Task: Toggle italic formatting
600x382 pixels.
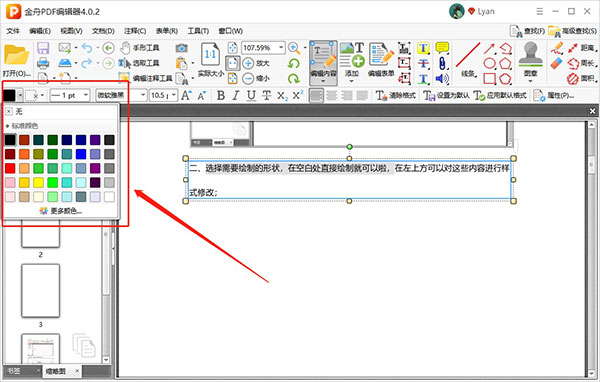Action: coord(236,95)
